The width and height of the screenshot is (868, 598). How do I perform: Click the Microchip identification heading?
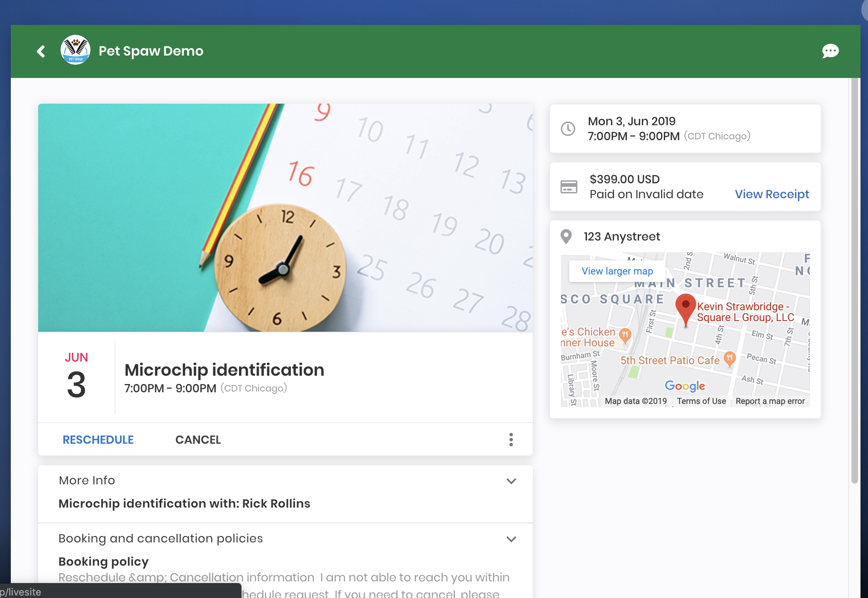click(224, 370)
